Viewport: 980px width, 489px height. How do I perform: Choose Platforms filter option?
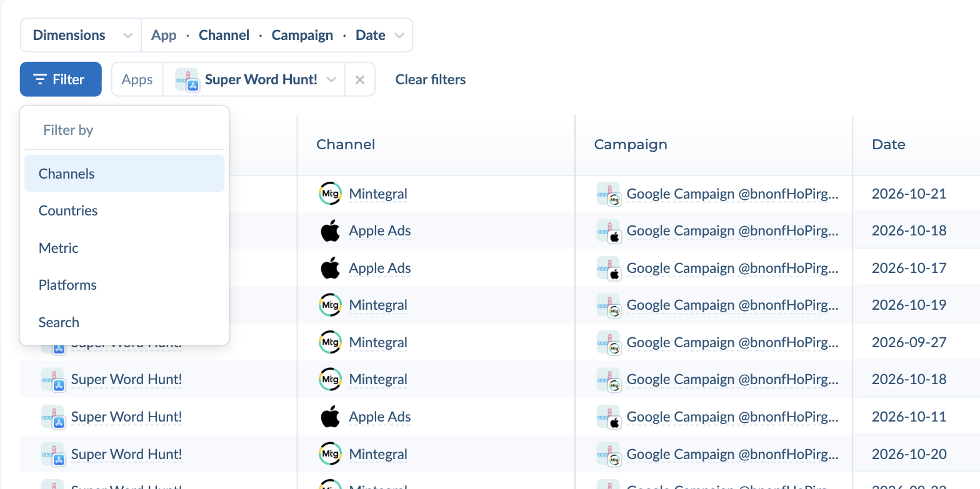point(124,285)
